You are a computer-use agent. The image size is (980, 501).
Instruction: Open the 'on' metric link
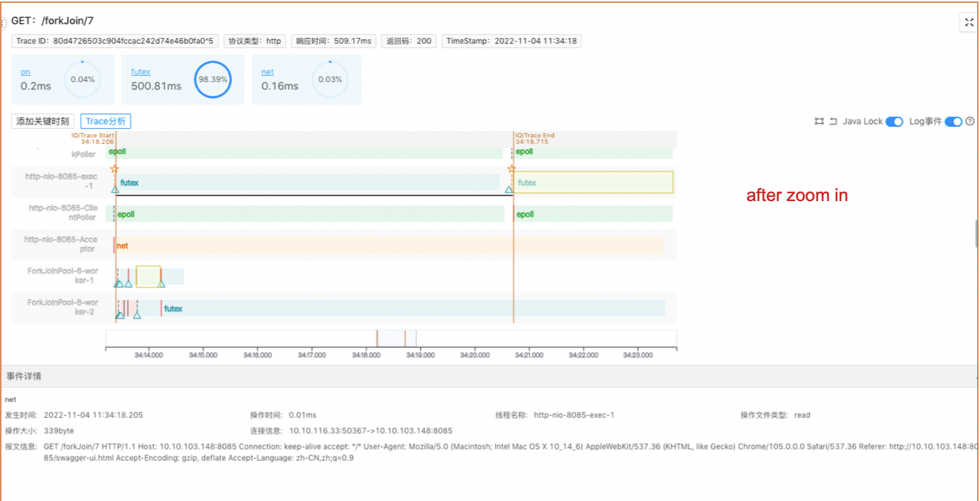tap(25, 72)
